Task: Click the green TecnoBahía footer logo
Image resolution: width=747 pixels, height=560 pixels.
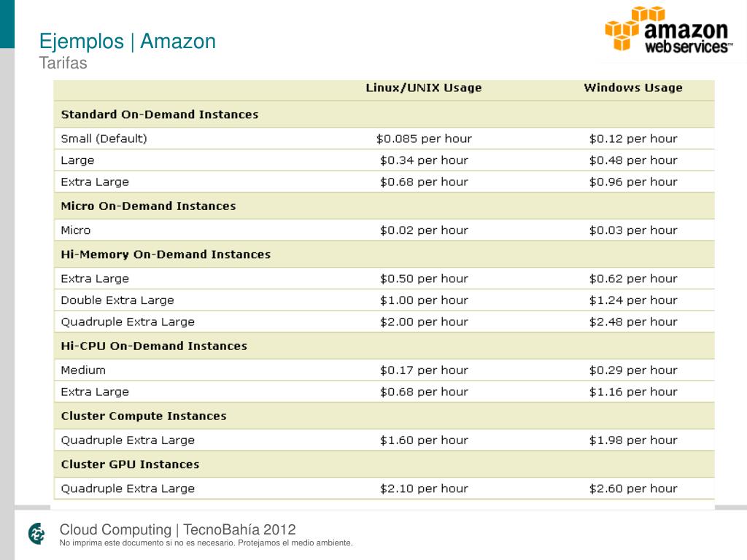Action: coord(36,533)
